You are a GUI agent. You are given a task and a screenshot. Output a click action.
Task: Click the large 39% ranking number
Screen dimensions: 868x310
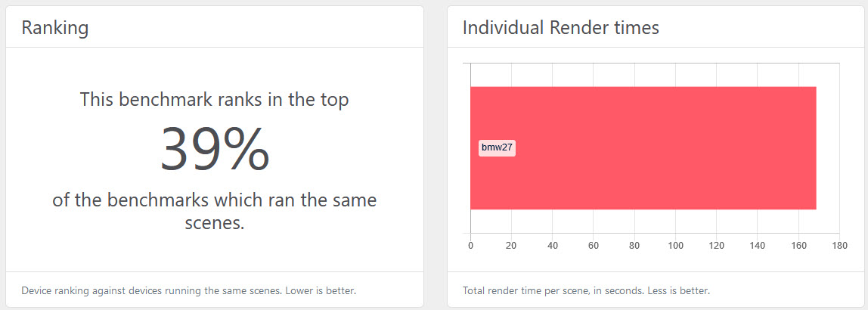point(215,148)
